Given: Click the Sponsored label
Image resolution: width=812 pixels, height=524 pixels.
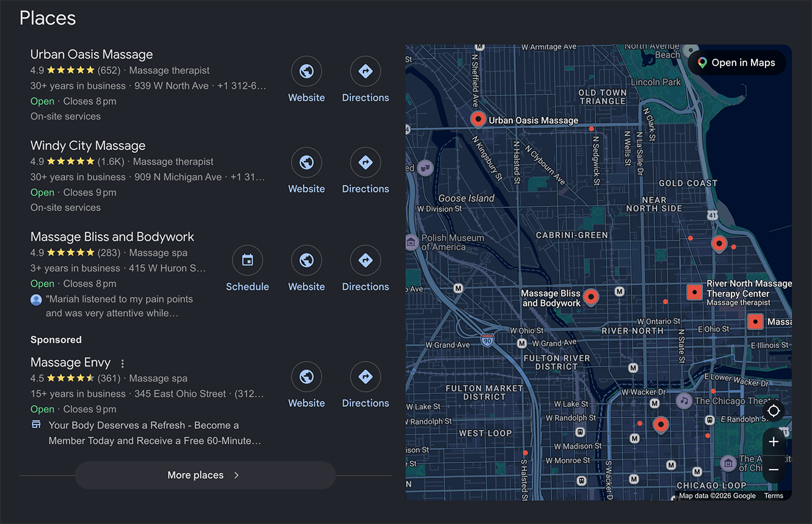Looking at the screenshot, I should point(56,340).
